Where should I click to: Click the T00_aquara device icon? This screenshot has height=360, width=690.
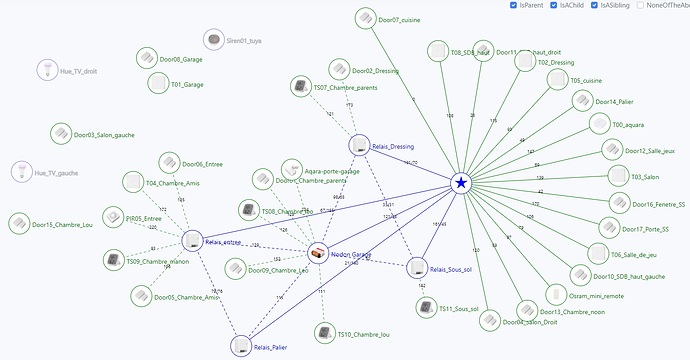pyautogui.click(x=600, y=124)
